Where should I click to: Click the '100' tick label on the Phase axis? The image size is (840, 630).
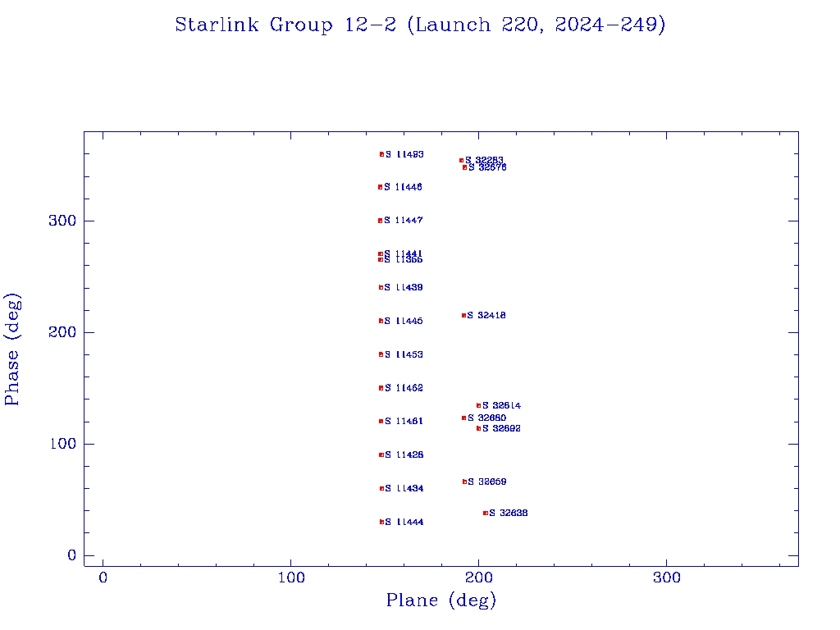[x=62, y=444]
